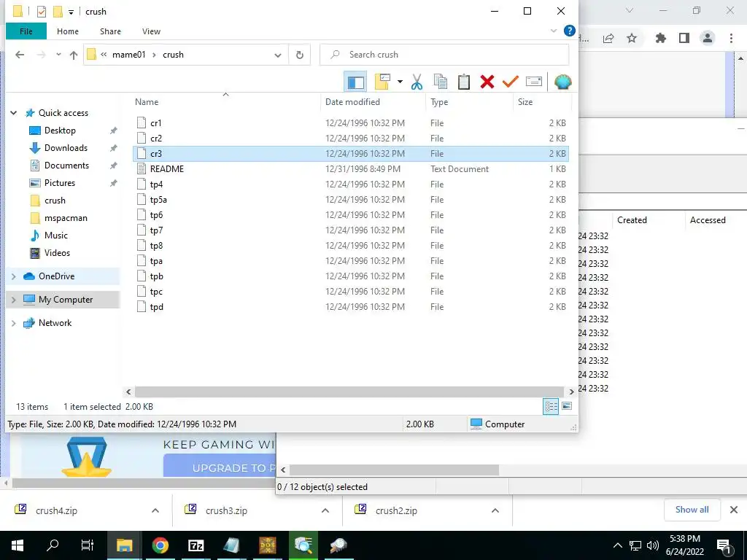Viewport: 747px width, 560px height.
Task: Bookmark the page with Chrome star icon
Action: click(632, 38)
